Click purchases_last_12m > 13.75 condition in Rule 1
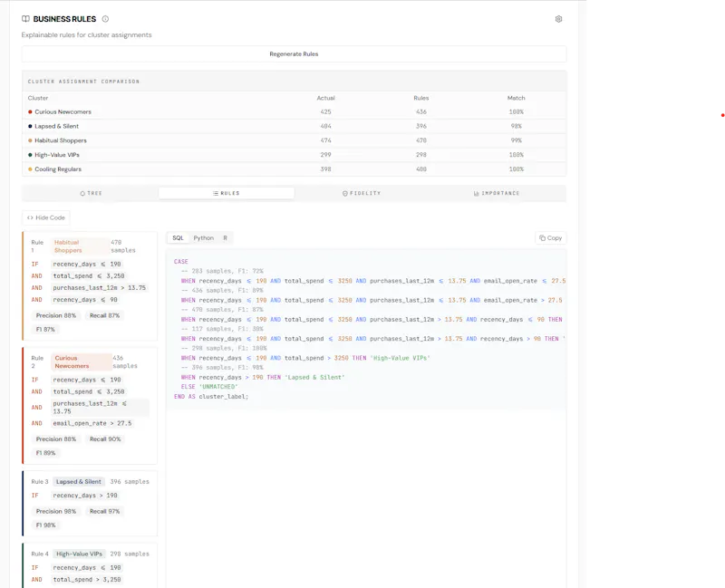This screenshot has height=588, width=725. point(99,288)
